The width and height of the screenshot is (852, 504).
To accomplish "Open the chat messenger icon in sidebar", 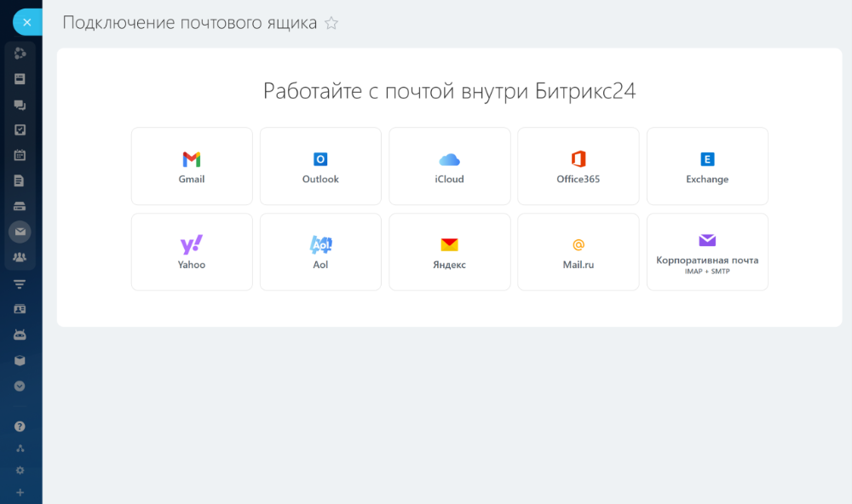I will click(20, 105).
